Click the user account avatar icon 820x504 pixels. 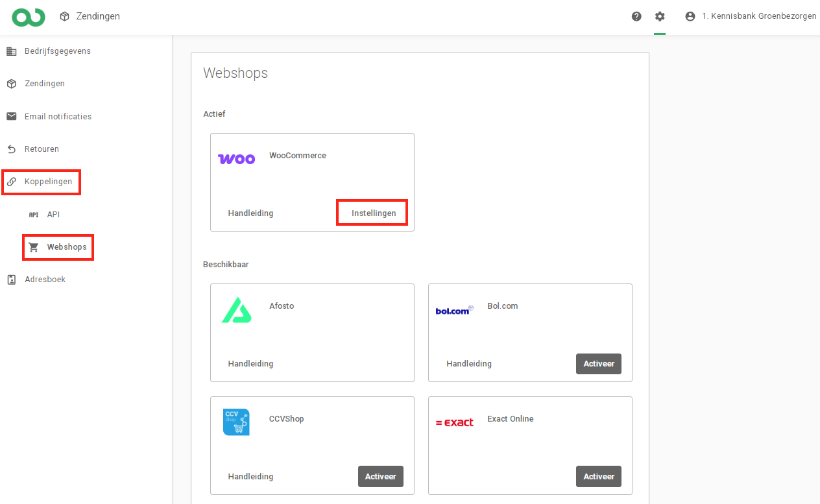[x=690, y=16]
